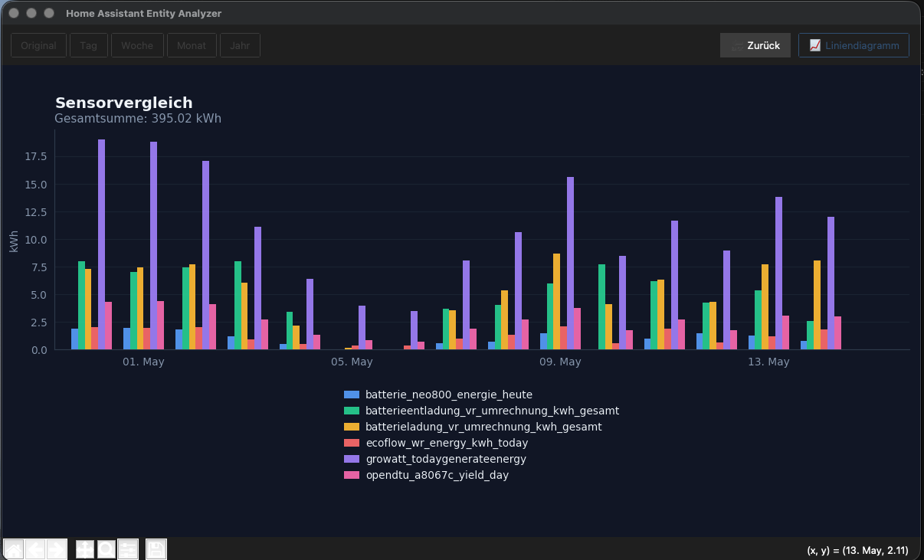Click red swatch for ecoflow_wr_energy_kwh_today

pyautogui.click(x=352, y=443)
